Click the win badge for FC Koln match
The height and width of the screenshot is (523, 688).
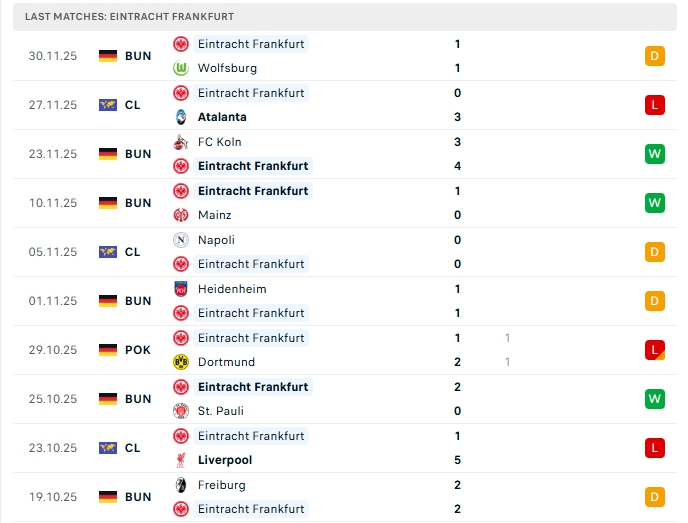pos(655,154)
